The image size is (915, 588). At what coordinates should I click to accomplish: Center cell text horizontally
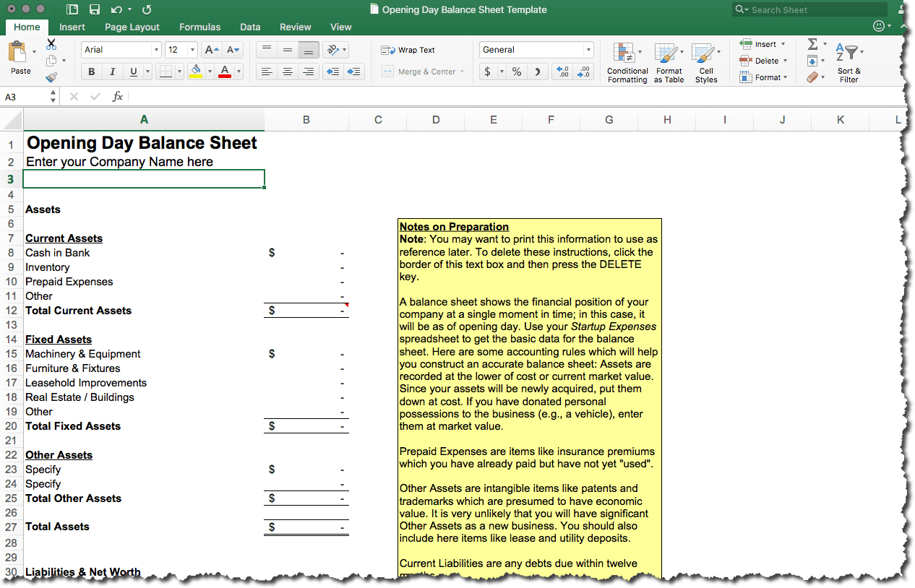288,72
